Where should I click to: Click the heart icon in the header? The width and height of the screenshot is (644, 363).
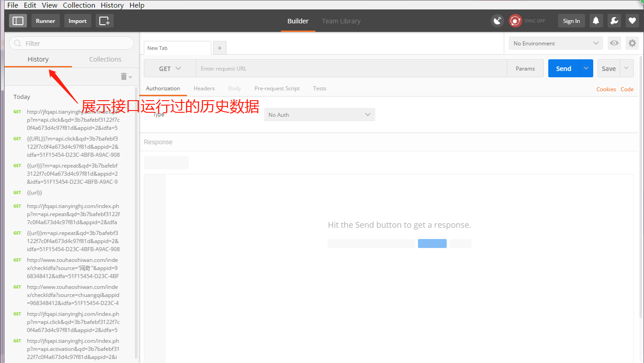coord(632,21)
